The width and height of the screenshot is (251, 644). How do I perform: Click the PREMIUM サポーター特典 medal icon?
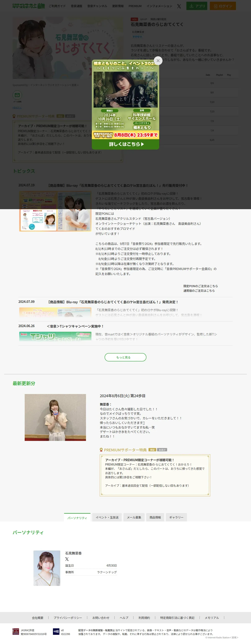[101, 450]
